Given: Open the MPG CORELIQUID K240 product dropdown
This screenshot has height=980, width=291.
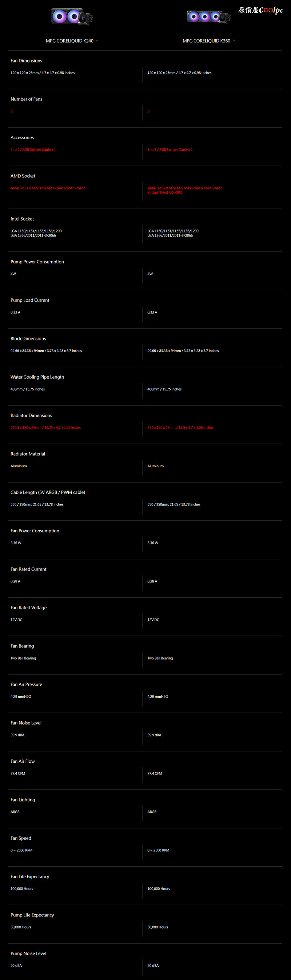Looking at the screenshot, I should tap(72, 41).
